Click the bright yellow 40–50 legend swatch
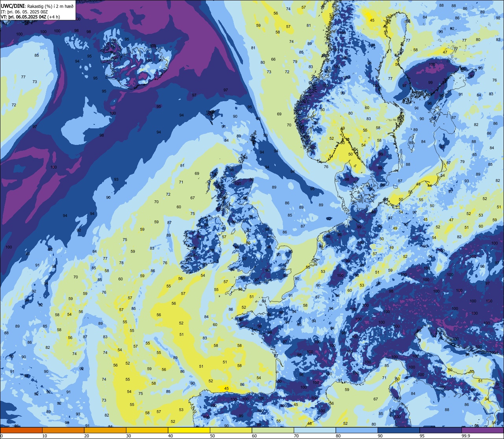Viewport: 504px width, 439px height. tap(189, 430)
